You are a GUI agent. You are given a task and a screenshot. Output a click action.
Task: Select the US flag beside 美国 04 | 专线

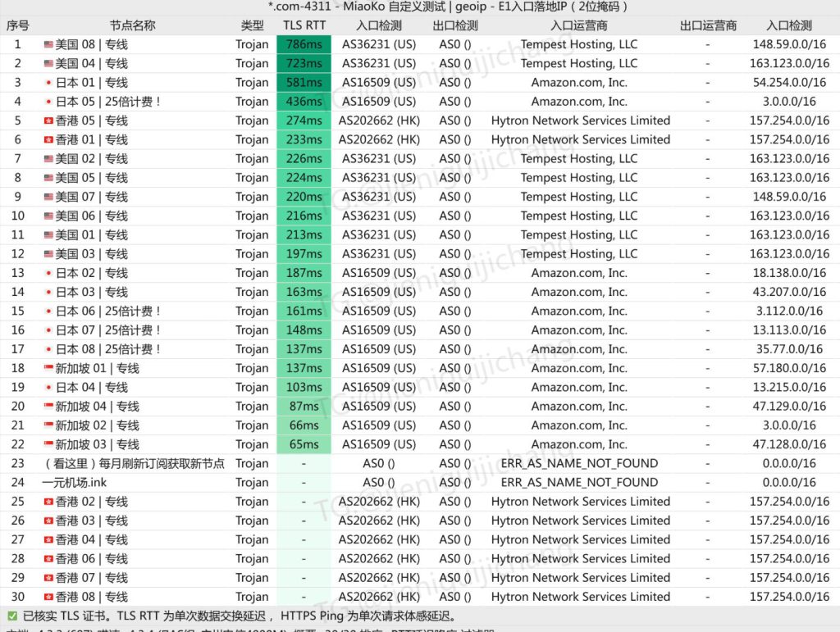(48, 64)
